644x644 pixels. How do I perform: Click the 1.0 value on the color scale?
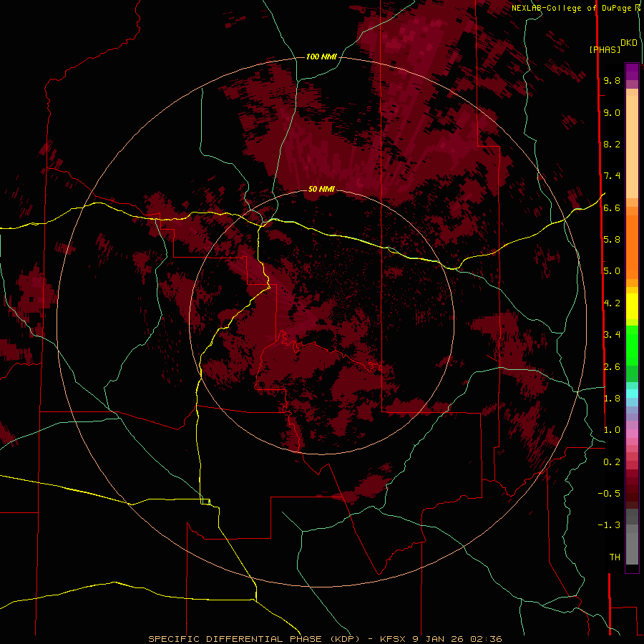coord(612,430)
